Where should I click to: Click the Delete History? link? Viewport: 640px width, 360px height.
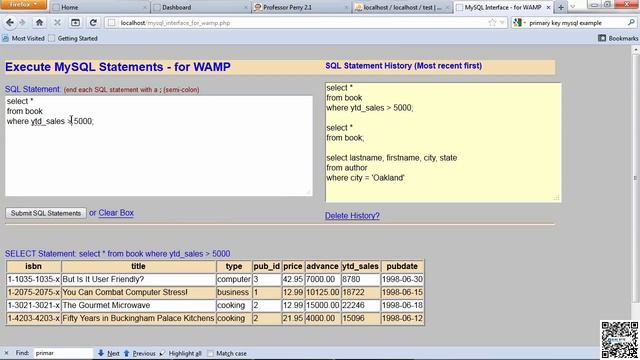point(352,216)
